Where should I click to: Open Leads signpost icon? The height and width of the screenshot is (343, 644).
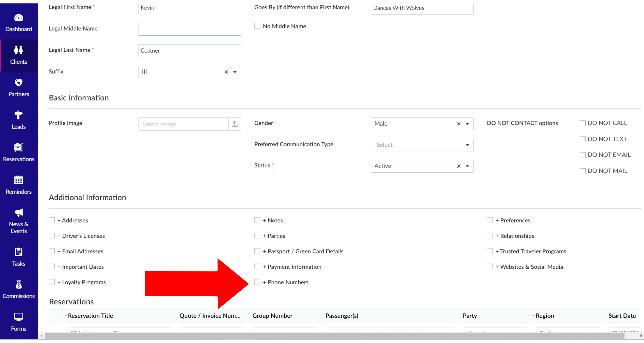(18, 115)
